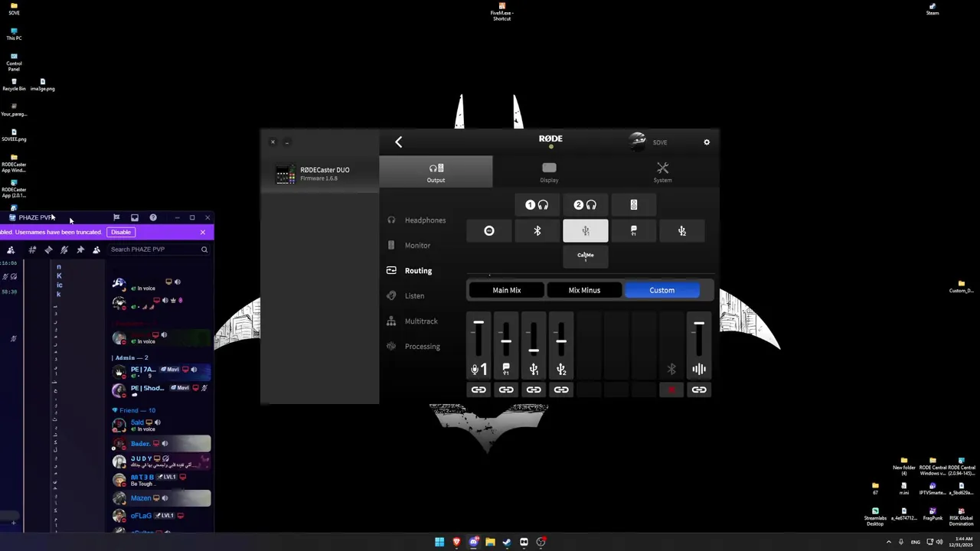The width and height of the screenshot is (980, 551).
Task: Open Discord notification settings icon
Action: pos(64,249)
